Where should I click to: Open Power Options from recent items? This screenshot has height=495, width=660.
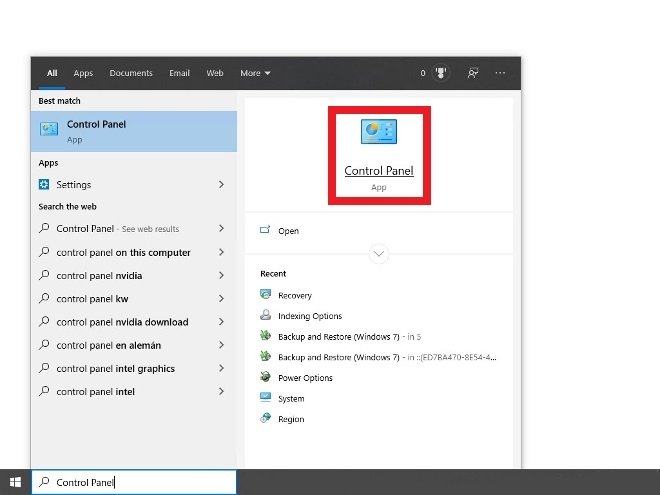coord(305,378)
